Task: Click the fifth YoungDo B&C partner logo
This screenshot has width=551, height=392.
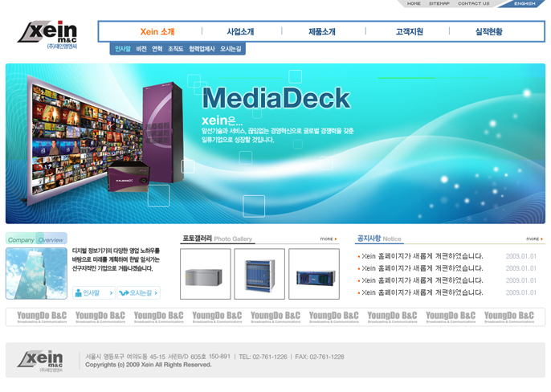Action: tap(275, 316)
